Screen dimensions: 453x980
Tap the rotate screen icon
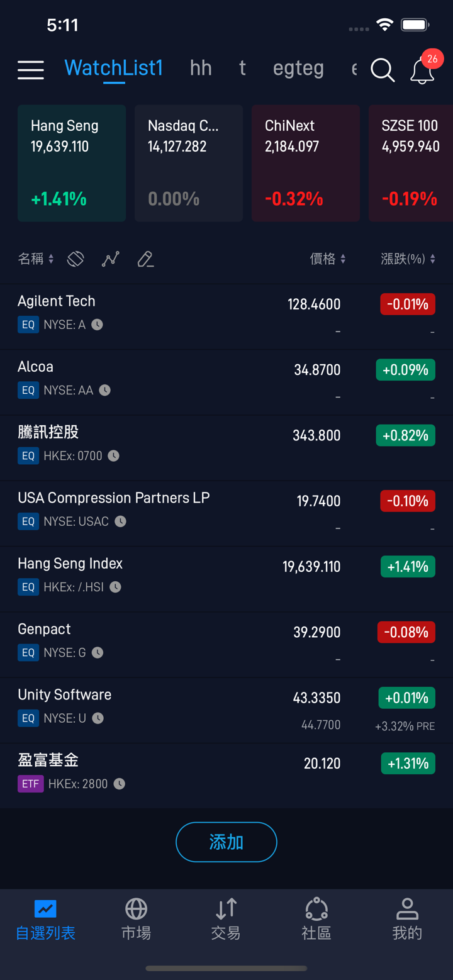tap(75, 259)
